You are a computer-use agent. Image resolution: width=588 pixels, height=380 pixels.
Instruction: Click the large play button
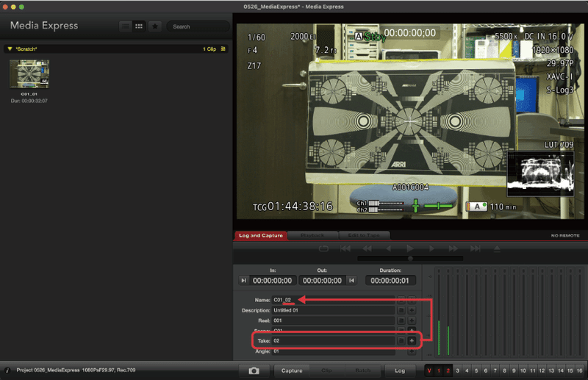click(x=410, y=248)
